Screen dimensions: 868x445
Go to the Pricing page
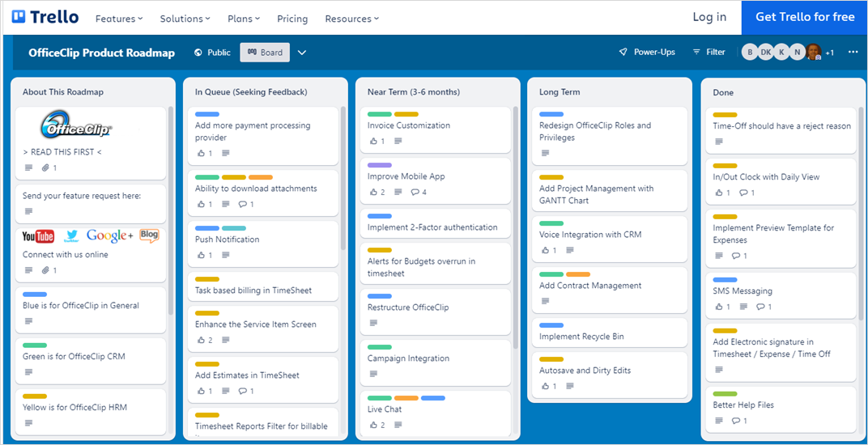pos(292,19)
